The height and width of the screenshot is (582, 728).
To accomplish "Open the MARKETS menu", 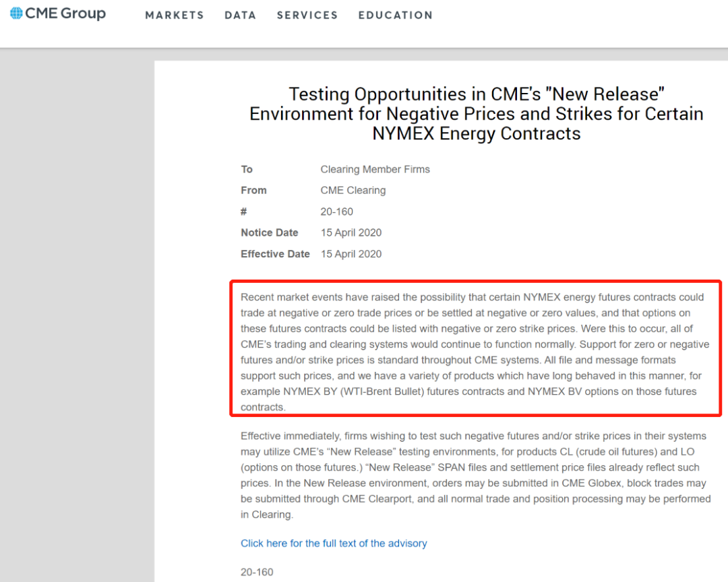I will pyautogui.click(x=175, y=15).
